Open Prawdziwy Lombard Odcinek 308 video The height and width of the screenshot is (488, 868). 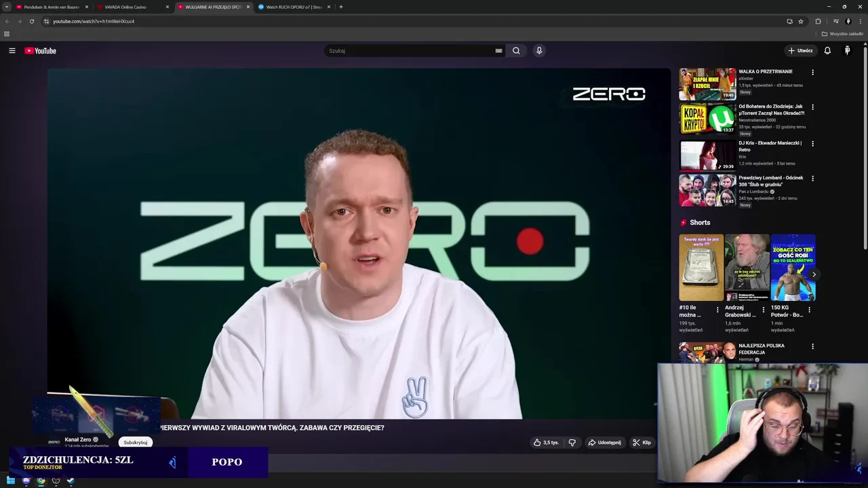[707, 190]
